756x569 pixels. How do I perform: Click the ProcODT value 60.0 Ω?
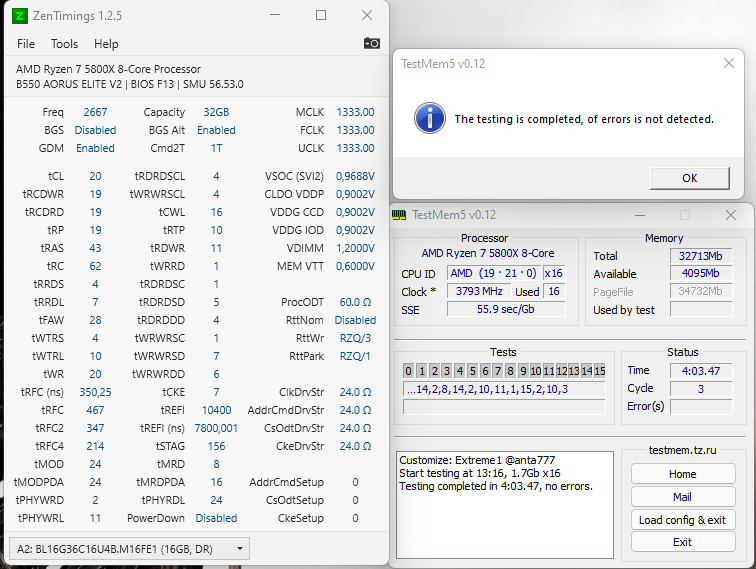coord(355,302)
